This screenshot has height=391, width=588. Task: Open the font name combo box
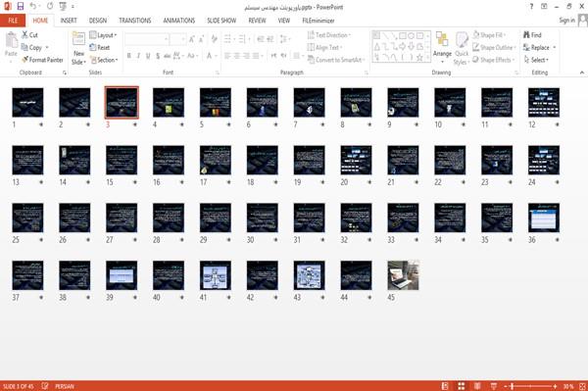[x=146, y=38]
